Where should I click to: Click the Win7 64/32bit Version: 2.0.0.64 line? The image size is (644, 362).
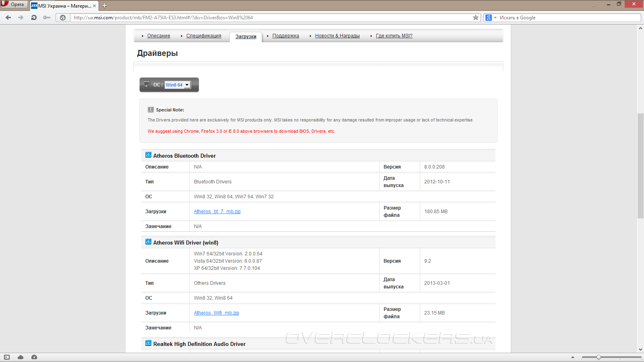228,254
